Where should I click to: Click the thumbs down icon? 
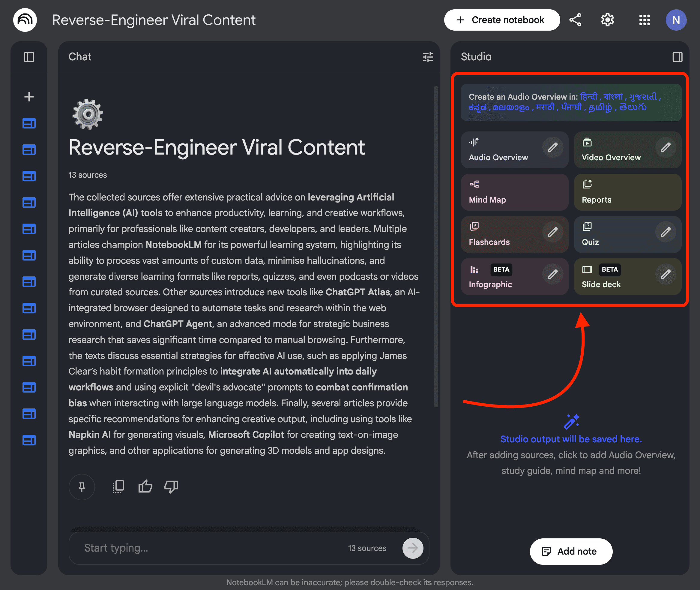pos(171,487)
